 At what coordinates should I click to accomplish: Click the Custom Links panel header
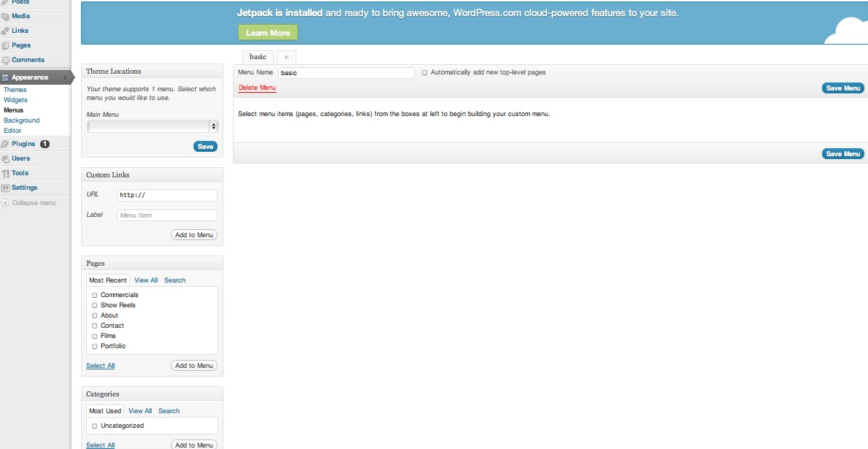(153, 175)
